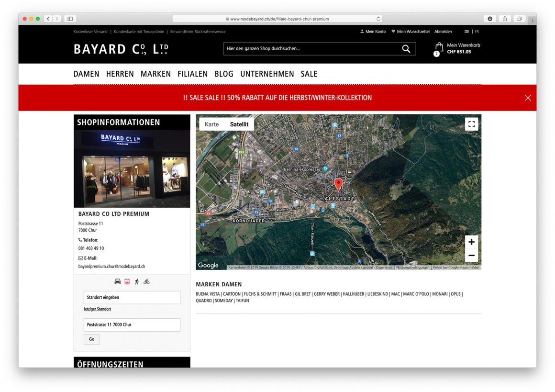Open LIEBESKIND brand link
This screenshot has height=392, width=555.
pyautogui.click(x=377, y=294)
